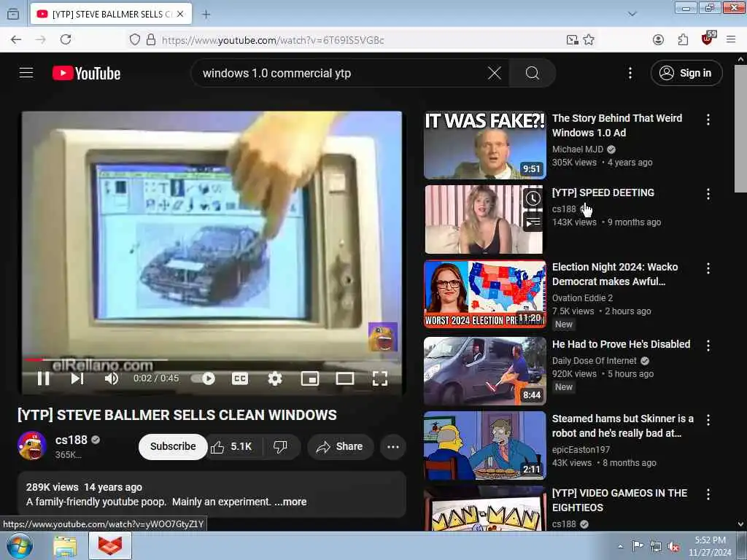
Task: Click the browser address bar URL
Action: point(273,40)
